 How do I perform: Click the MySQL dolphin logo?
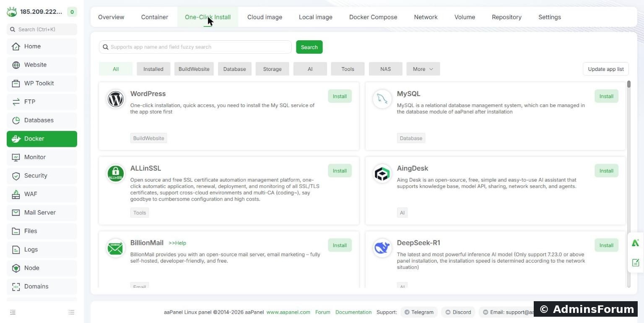coord(382,99)
